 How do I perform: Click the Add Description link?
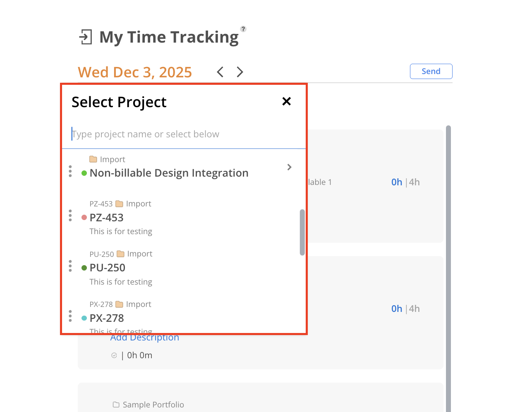coord(145,338)
